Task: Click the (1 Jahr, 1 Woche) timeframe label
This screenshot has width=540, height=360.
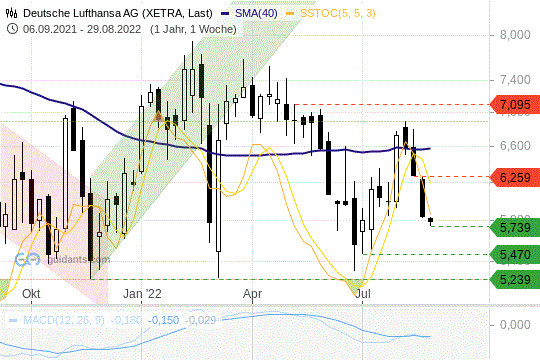Action: [x=193, y=29]
